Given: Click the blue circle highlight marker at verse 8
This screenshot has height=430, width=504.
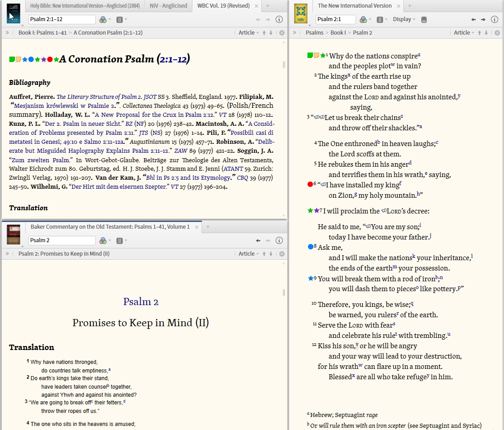Looking at the screenshot, I should coord(310,247).
